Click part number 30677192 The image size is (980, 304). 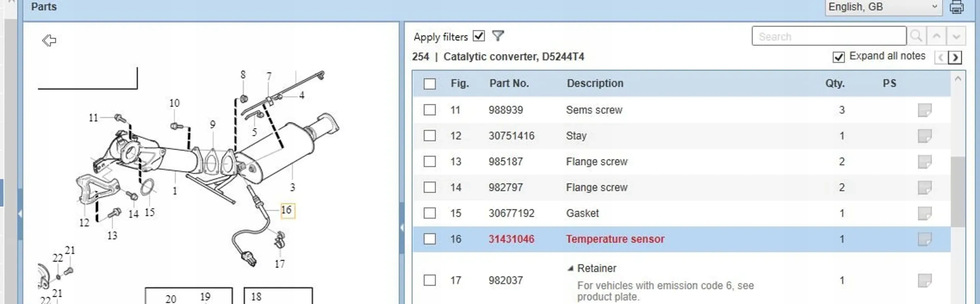point(511,213)
